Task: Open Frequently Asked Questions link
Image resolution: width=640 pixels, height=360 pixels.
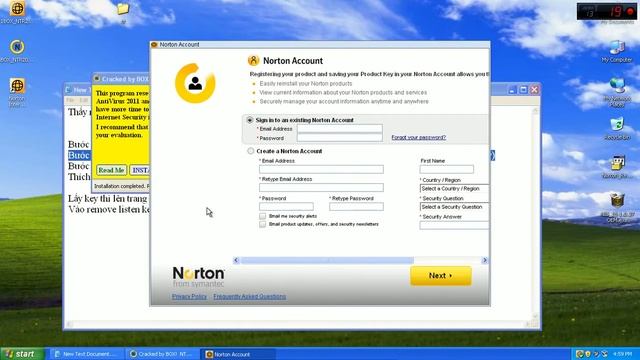Action: tap(249, 296)
